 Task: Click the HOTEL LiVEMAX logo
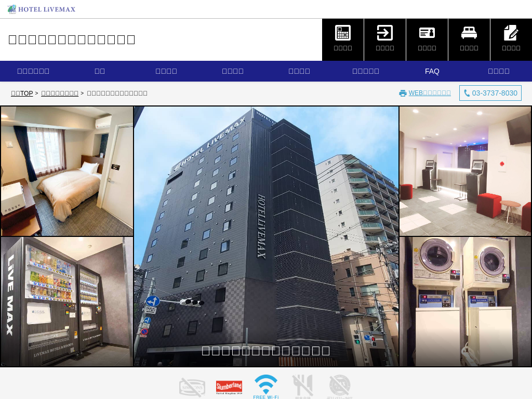42,9
